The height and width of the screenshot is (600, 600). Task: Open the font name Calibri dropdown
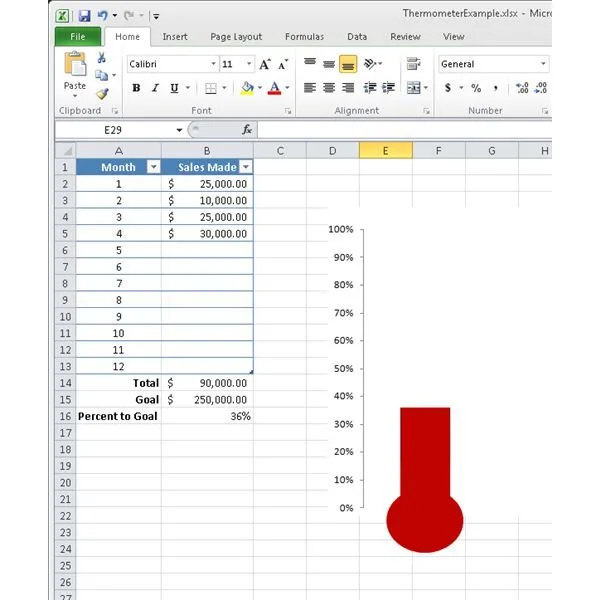click(214, 64)
